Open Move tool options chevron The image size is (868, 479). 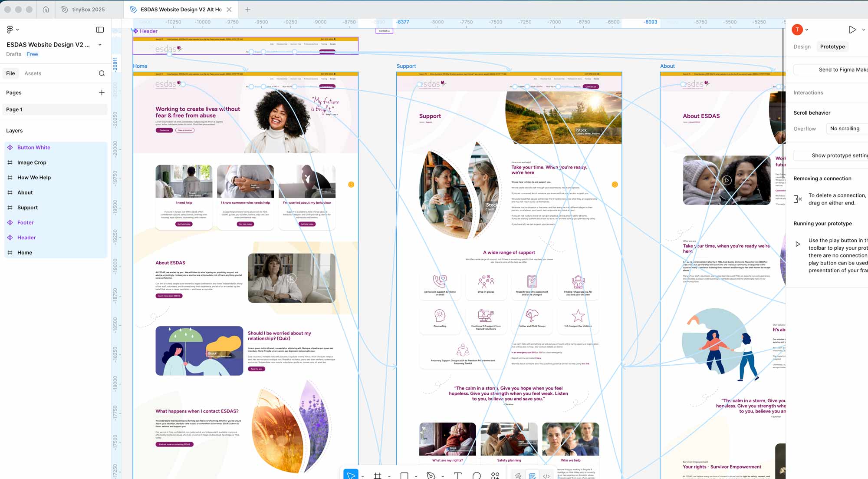pyautogui.click(x=363, y=476)
